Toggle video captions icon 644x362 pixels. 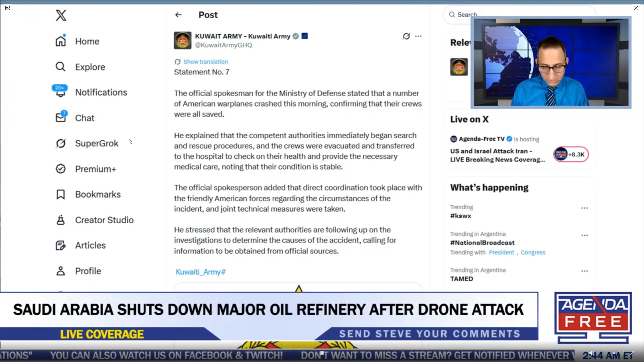pyautogui.click(x=622, y=353)
